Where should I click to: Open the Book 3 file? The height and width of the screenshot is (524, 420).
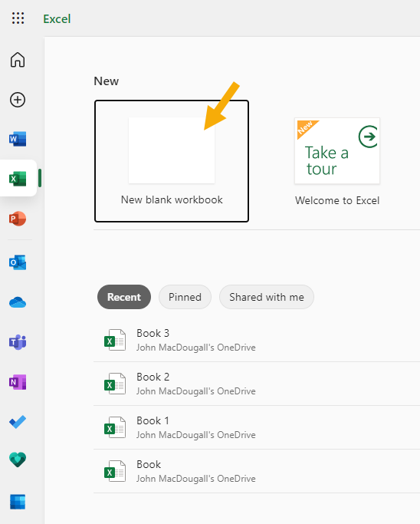coord(257,340)
